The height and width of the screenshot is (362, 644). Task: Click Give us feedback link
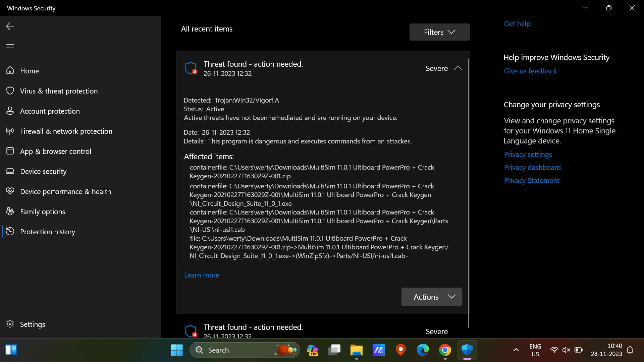pyautogui.click(x=530, y=71)
